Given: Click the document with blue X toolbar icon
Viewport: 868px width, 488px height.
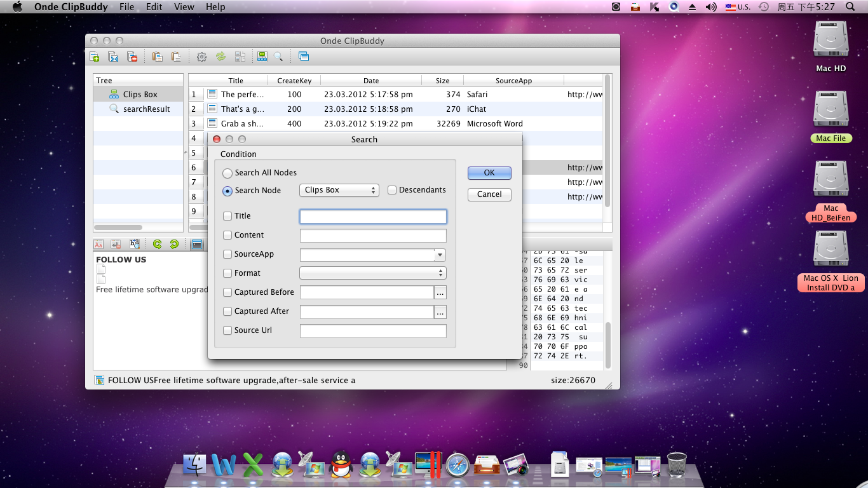Looking at the screenshot, I should tap(113, 57).
